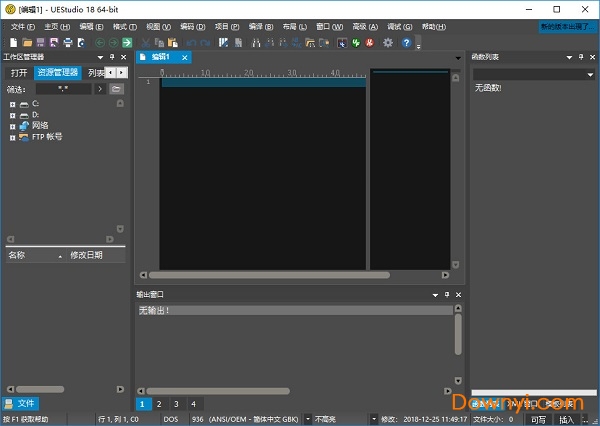Open the 编辑 (E) menu
Image resolution: width=600 pixels, height=426 pixels.
pos(91,27)
